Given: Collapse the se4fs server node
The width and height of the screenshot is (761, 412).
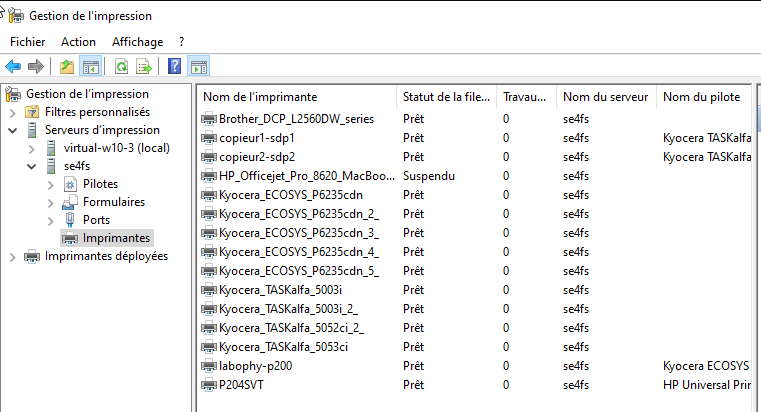Looking at the screenshot, I should [x=32, y=166].
